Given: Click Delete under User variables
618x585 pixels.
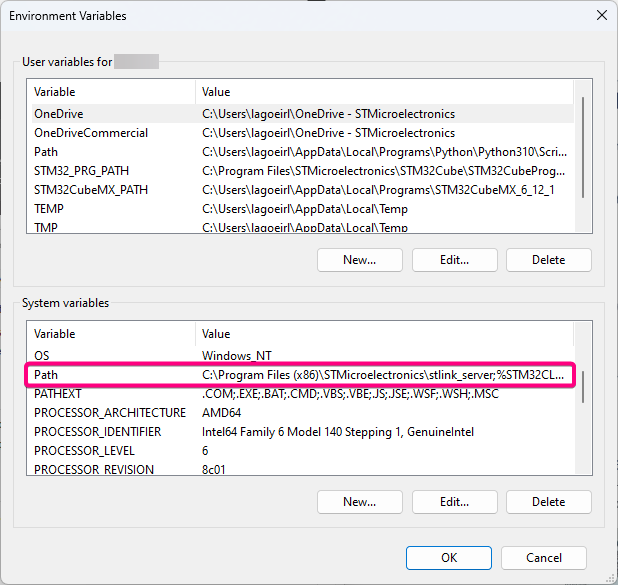Looking at the screenshot, I should [x=548, y=260].
